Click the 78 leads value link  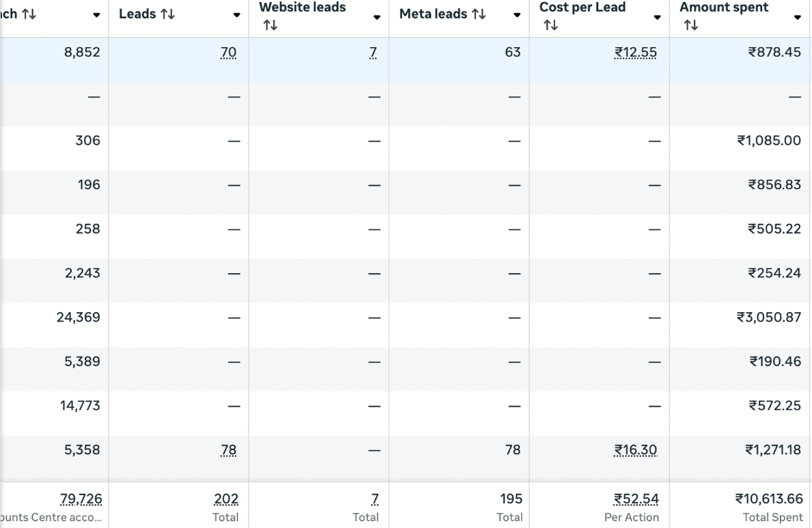tap(229, 450)
